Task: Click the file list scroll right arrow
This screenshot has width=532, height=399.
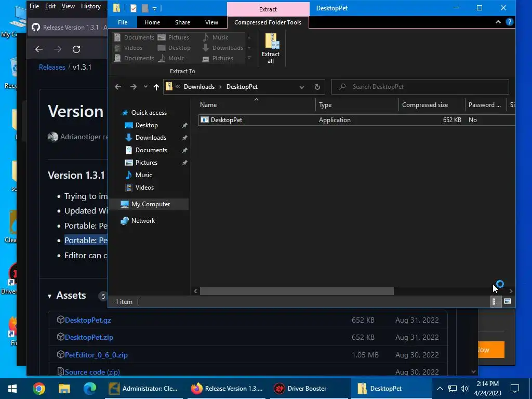Action: pos(511,291)
